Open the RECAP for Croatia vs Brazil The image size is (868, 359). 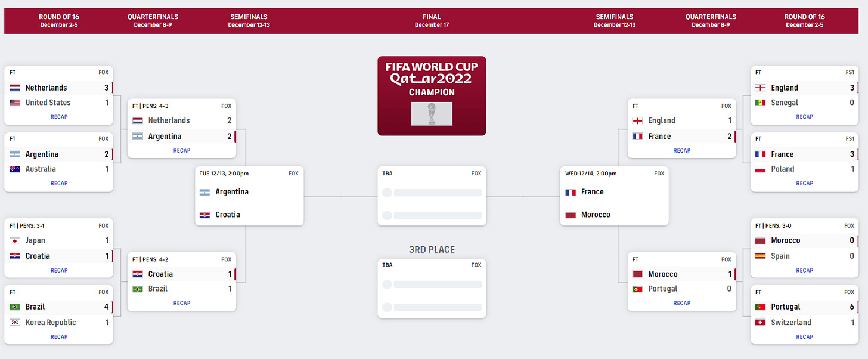pyautogui.click(x=182, y=303)
